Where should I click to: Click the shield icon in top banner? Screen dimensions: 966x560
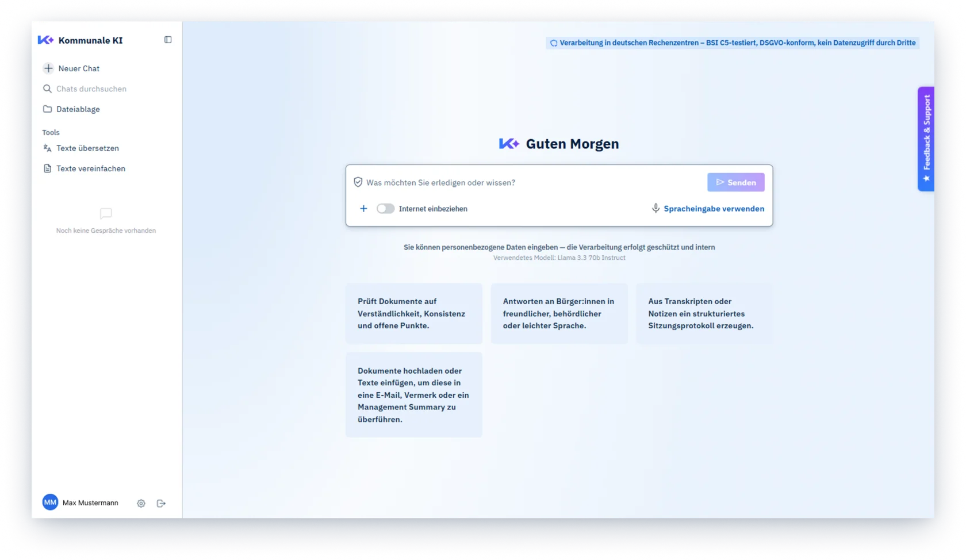pyautogui.click(x=554, y=43)
